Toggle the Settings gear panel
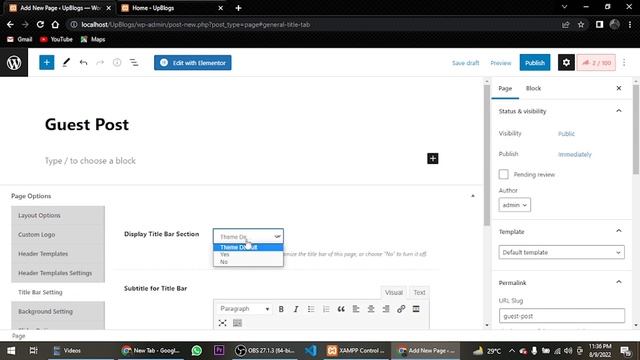640x360 pixels. point(566,62)
